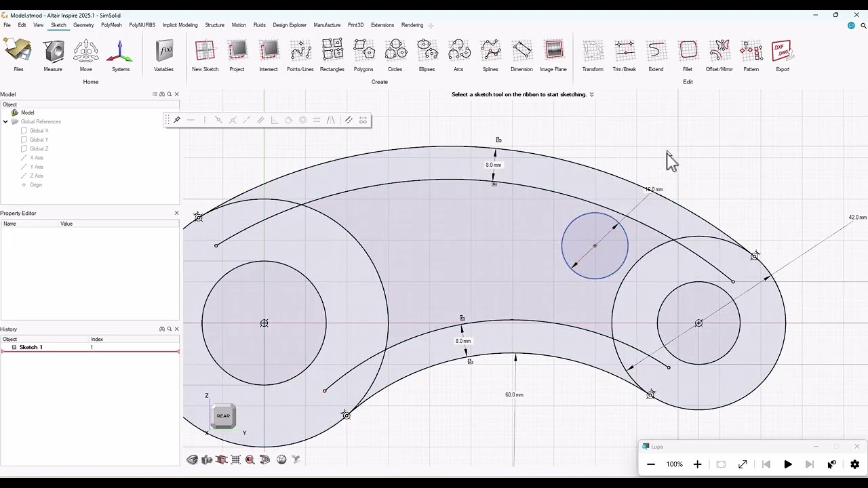868x488 pixels.
Task: Select the Measure tool
Action: tap(53, 51)
